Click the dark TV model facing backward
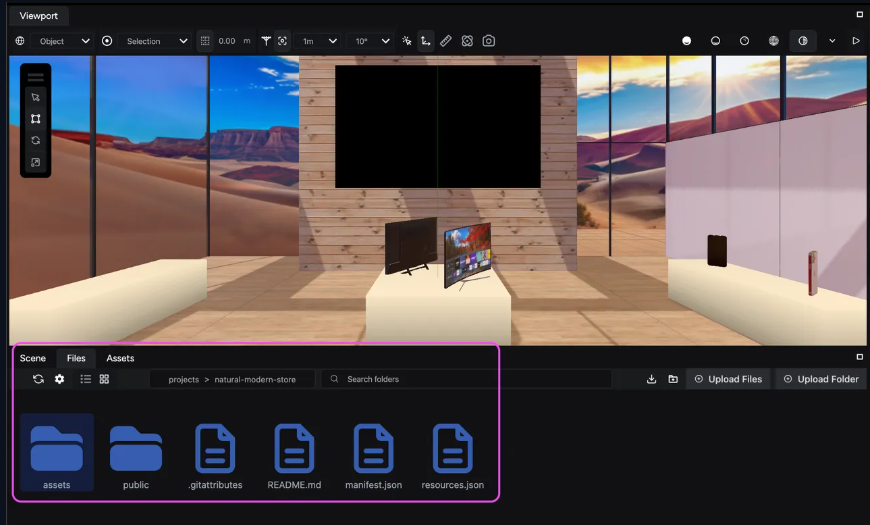Screen dimensions: 870x525 pyautogui.click(x=411, y=245)
